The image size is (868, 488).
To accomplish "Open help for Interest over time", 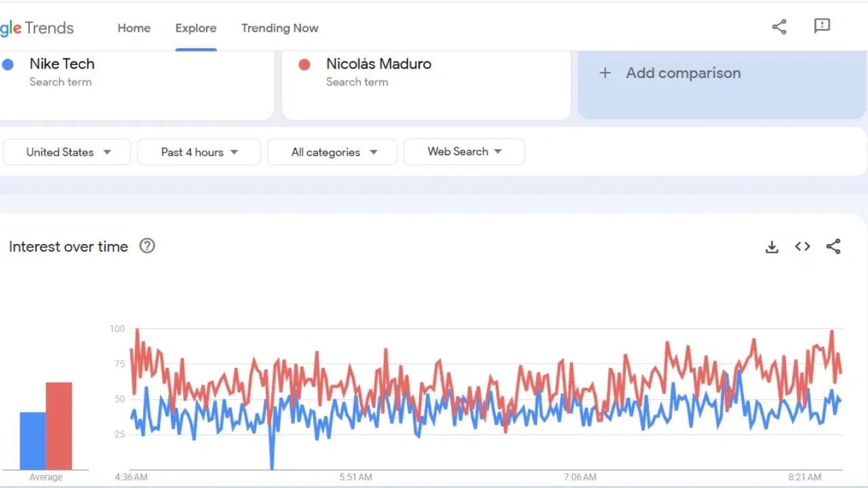I will click(147, 246).
